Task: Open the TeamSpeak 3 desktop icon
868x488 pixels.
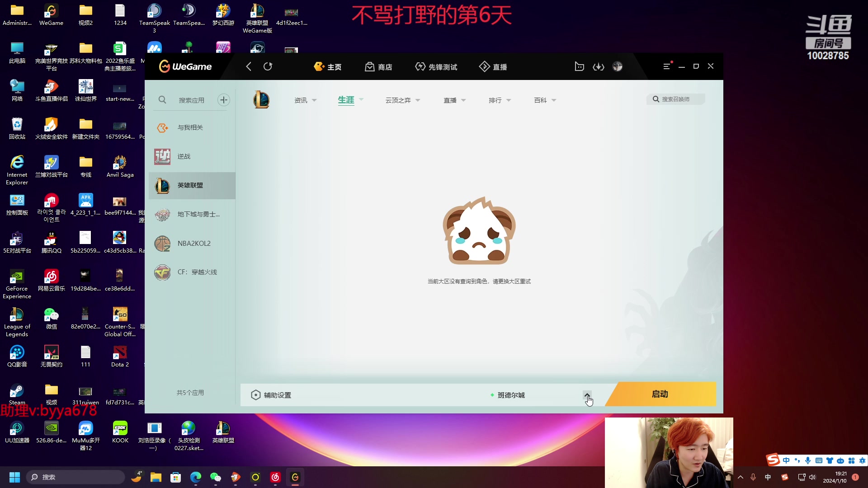Action: [x=154, y=18]
